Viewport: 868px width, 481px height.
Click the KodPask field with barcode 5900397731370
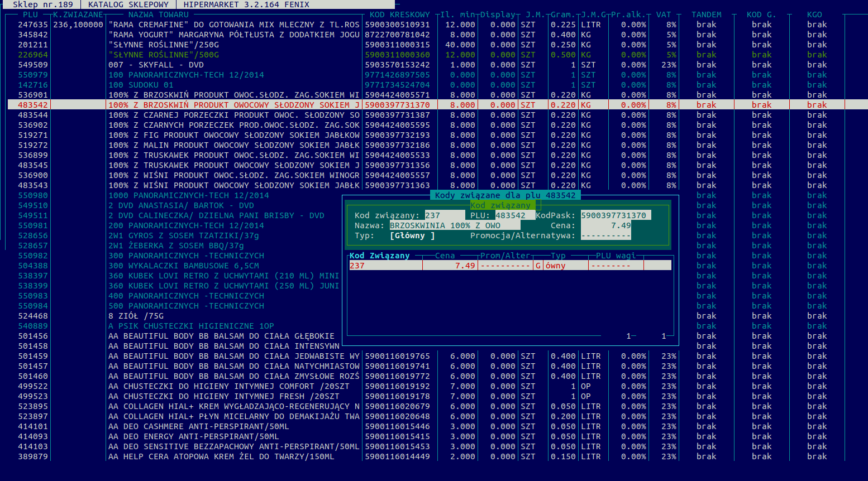tap(615, 215)
